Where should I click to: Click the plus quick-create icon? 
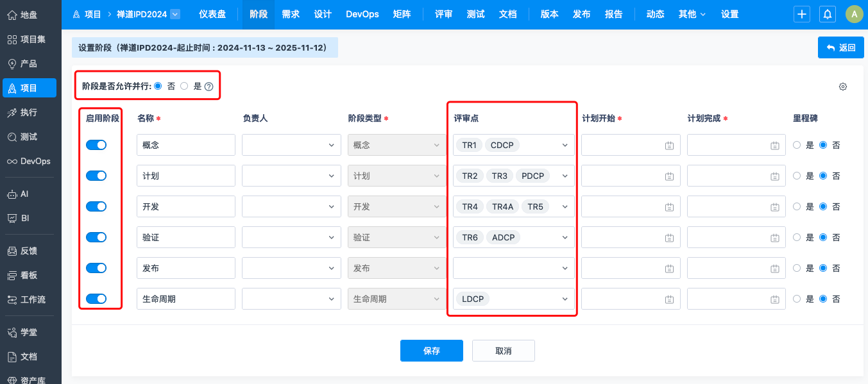tap(802, 14)
